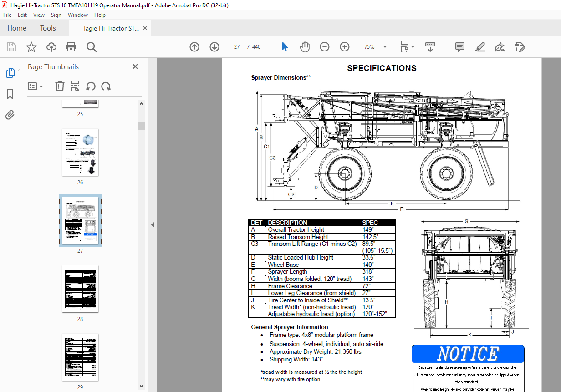Open thumbnail options dropdown menu
Viewport: 561px width, 392px height.
click(35, 86)
